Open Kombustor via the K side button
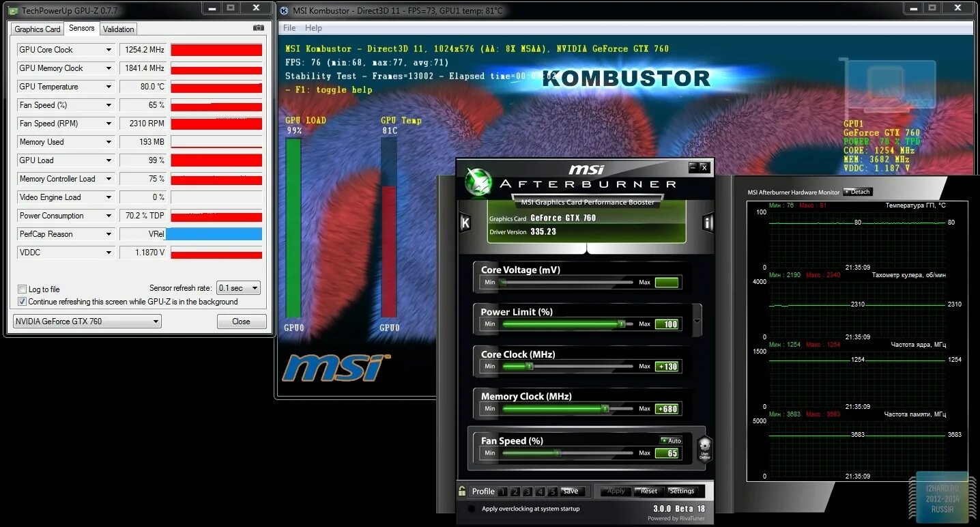The height and width of the screenshot is (527, 980). (465, 223)
